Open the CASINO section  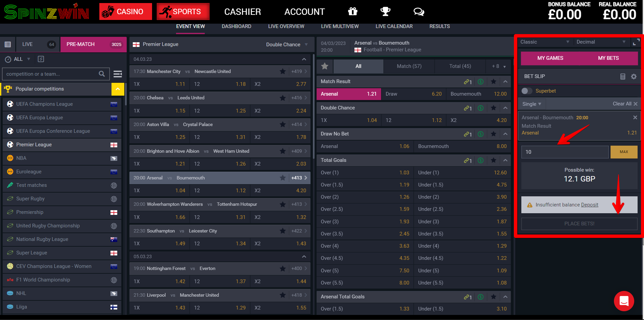click(x=126, y=11)
